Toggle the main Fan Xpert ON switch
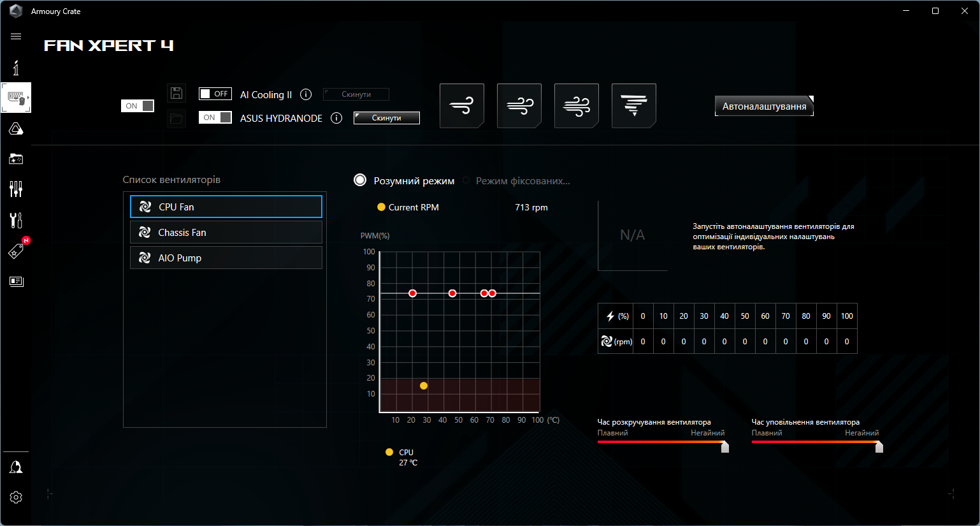980x526 pixels. [x=138, y=106]
